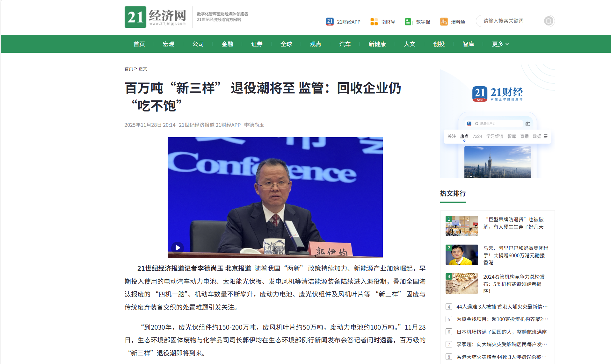Screen dimensions: 611x364
Task: Open the 21财经APP download icon
Action: click(329, 21)
